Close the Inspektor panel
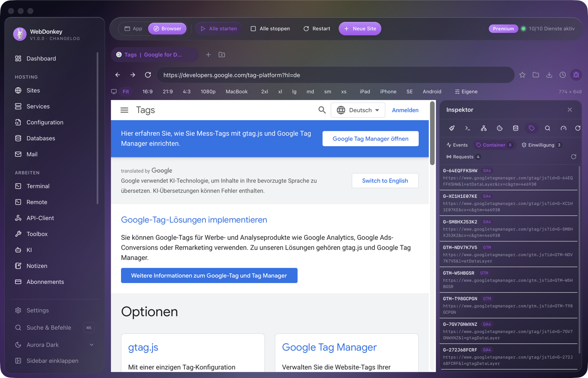Viewport: 588px width, 378px height. pos(570,110)
